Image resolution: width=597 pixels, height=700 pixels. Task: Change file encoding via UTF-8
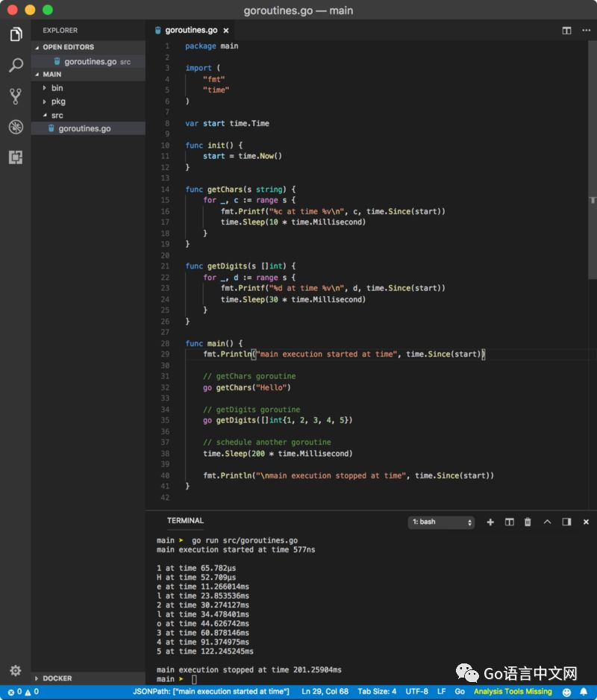point(416,692)
